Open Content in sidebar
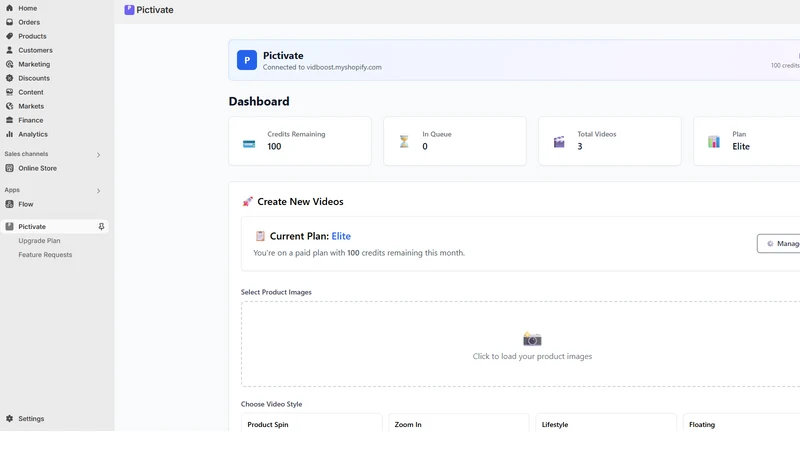Image resolution: width=800 pixels, height=450 pixels. click(31, 92)
